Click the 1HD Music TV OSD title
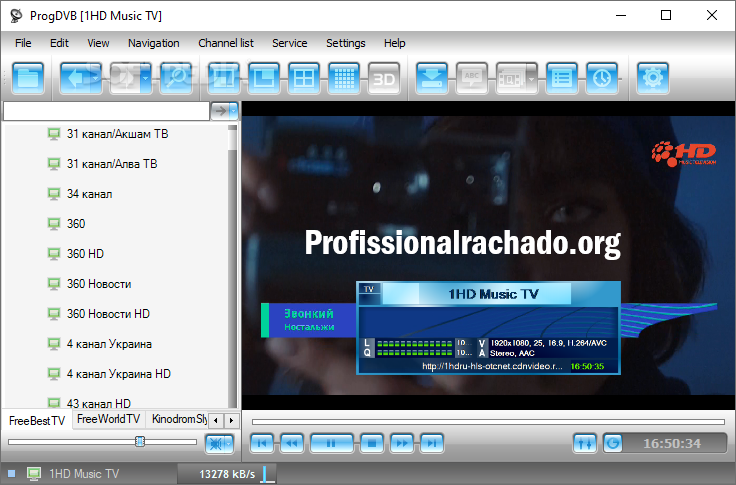736x485 pixels. pos(493,294)
